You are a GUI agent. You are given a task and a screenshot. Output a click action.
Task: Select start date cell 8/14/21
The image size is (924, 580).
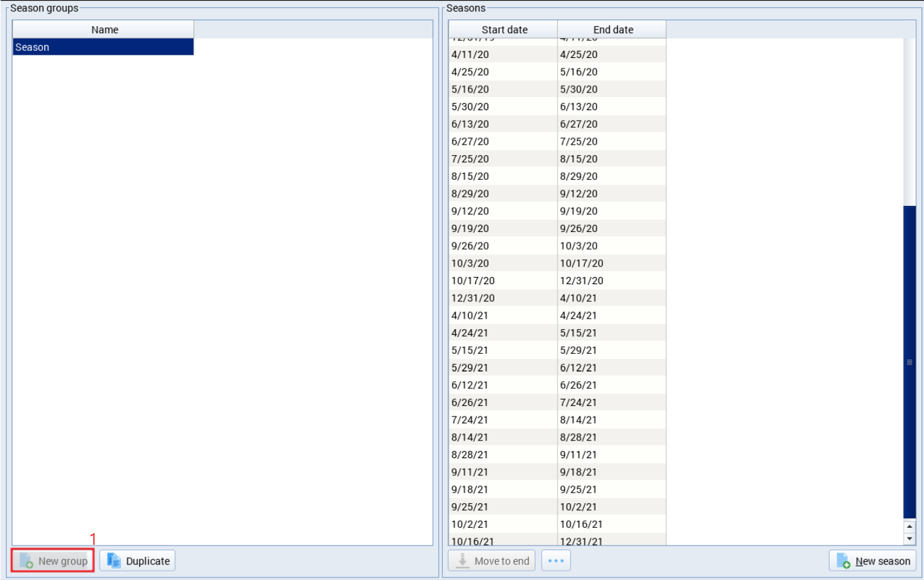coord(503,437)
